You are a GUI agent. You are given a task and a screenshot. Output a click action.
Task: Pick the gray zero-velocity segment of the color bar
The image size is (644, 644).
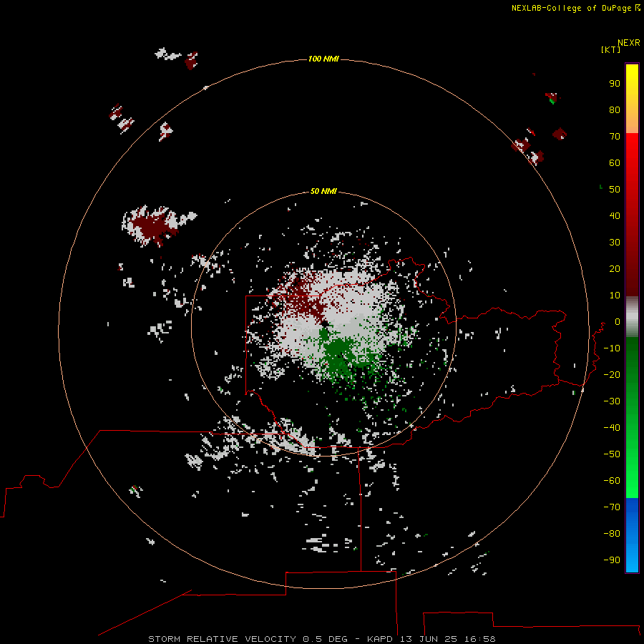pos(632,317)
